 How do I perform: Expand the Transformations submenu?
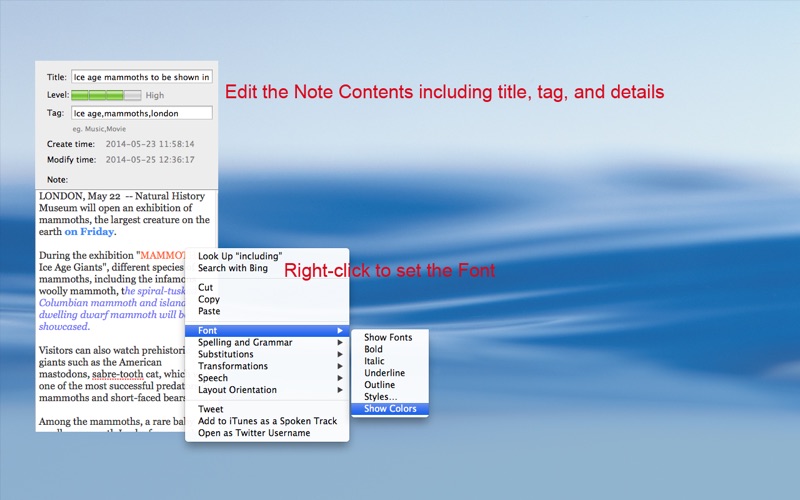click(x=267, y=366)
